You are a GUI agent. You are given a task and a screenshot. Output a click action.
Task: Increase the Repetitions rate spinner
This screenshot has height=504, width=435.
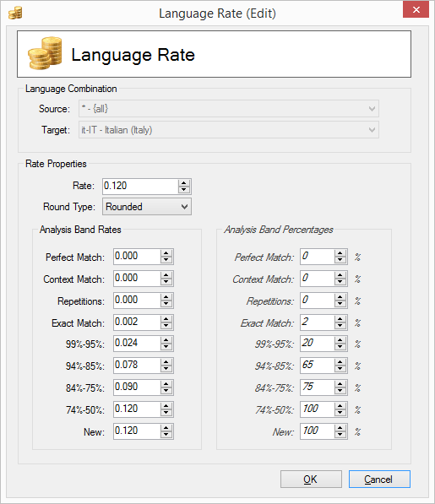pyautogui.click(x=166, y=297)
